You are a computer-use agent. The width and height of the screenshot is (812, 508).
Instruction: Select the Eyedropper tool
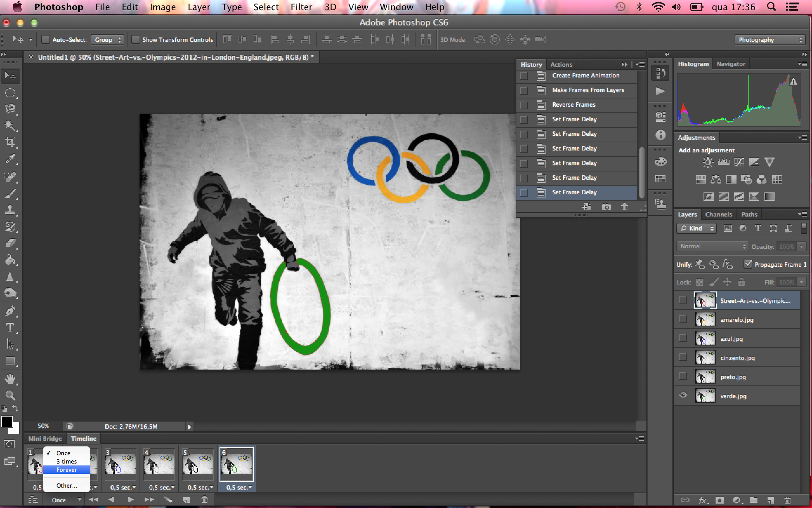pyautogui.click(x=10, y=158)
